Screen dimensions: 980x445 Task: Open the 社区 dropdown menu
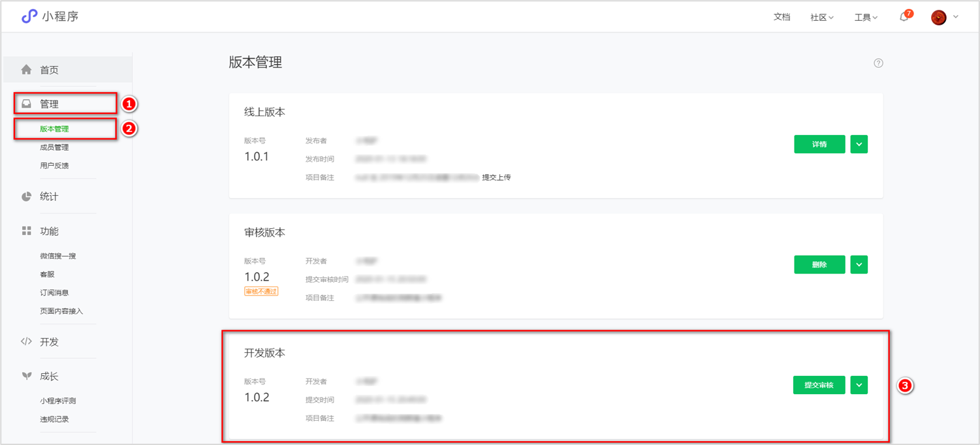point(822,18)
